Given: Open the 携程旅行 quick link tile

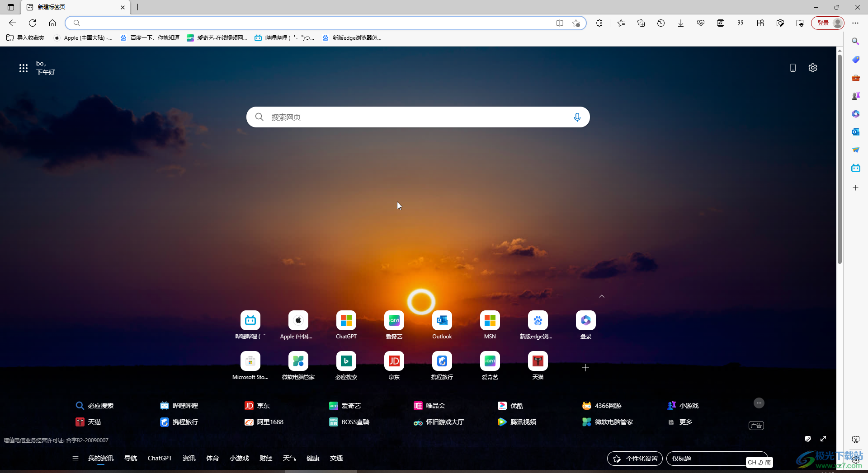Looking at the screenshot, I should point(442,366).
